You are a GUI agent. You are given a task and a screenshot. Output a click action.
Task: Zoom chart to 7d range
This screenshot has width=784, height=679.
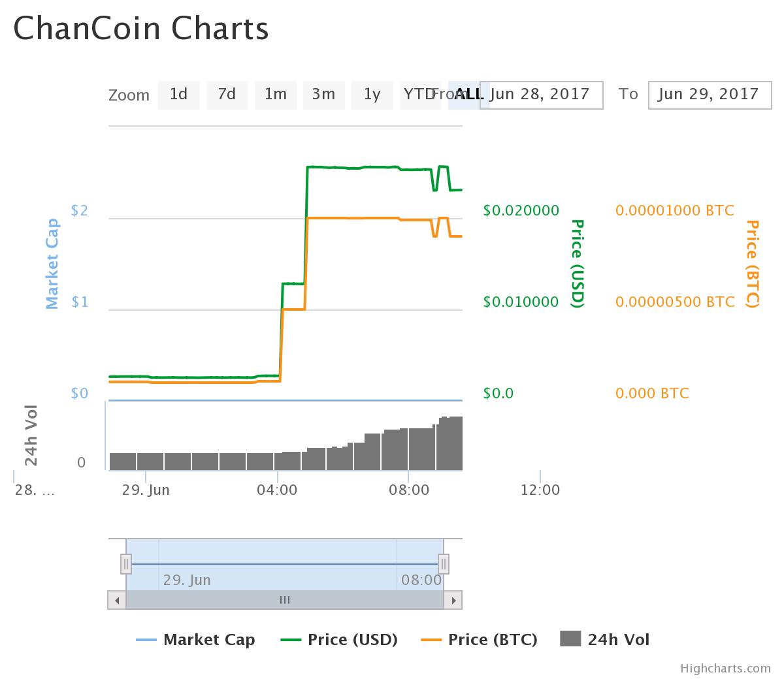[227, 95]
